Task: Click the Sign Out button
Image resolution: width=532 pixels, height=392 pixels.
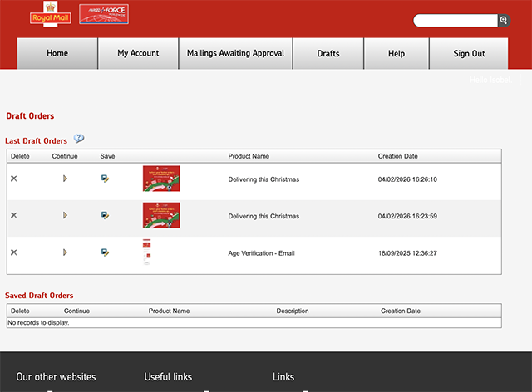Action: point(469,54)
